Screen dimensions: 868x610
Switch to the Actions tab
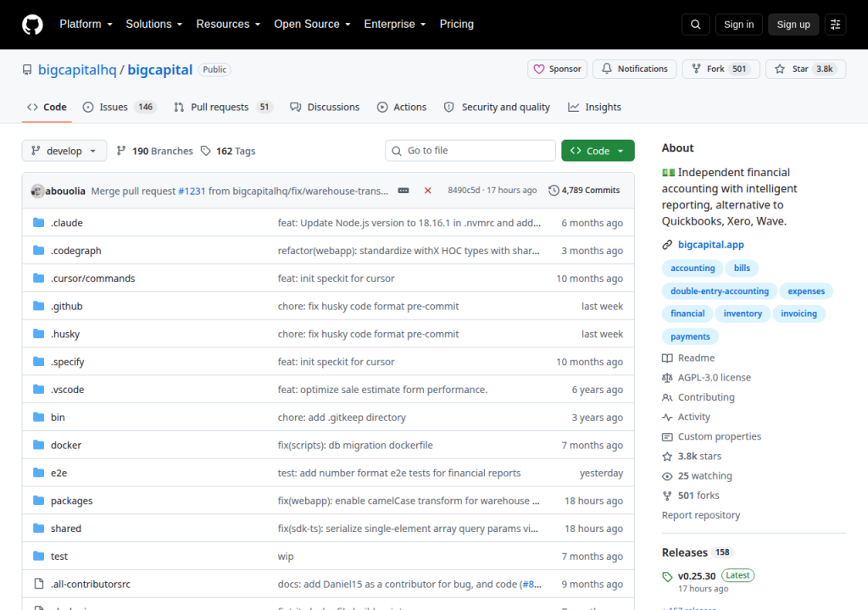tap(402, 107)
